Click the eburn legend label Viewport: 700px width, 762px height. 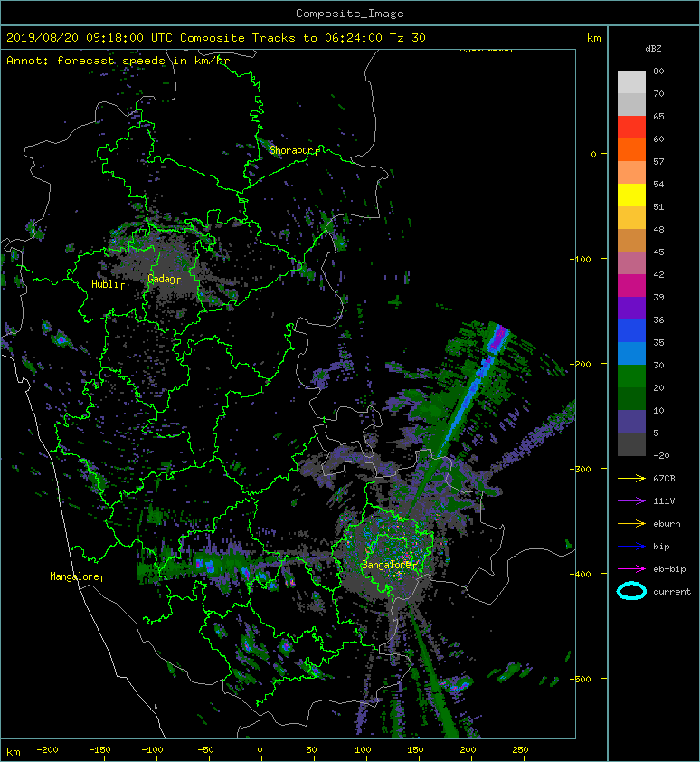tap(667, 524)
